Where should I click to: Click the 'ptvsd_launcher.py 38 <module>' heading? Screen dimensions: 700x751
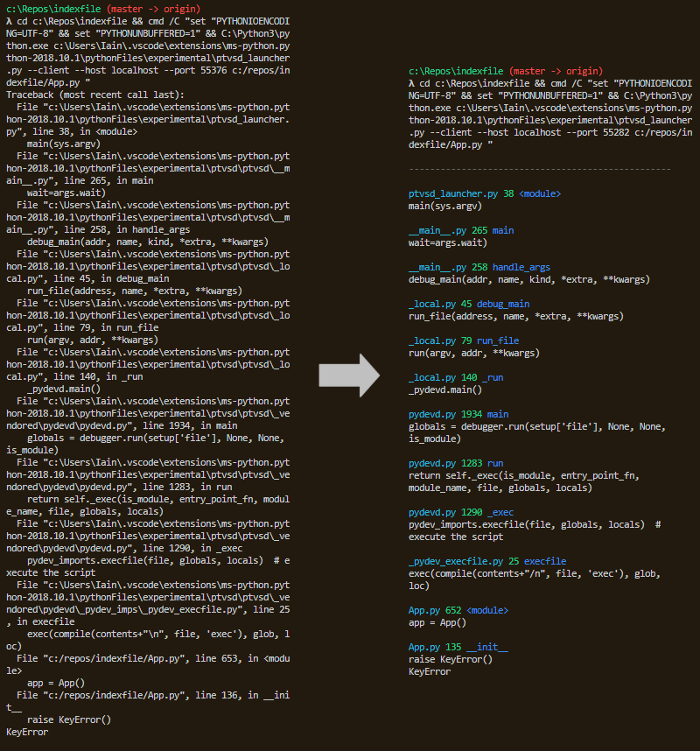pos(485,193)
